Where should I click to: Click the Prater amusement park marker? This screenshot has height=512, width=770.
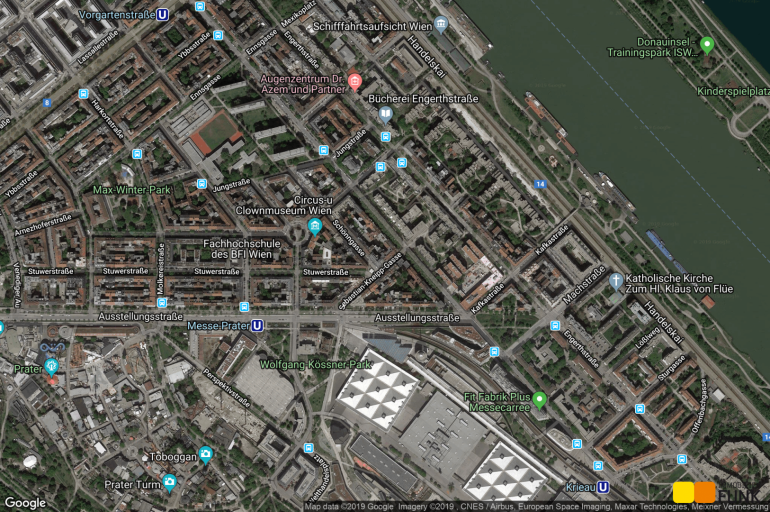(x=52, y=367)
